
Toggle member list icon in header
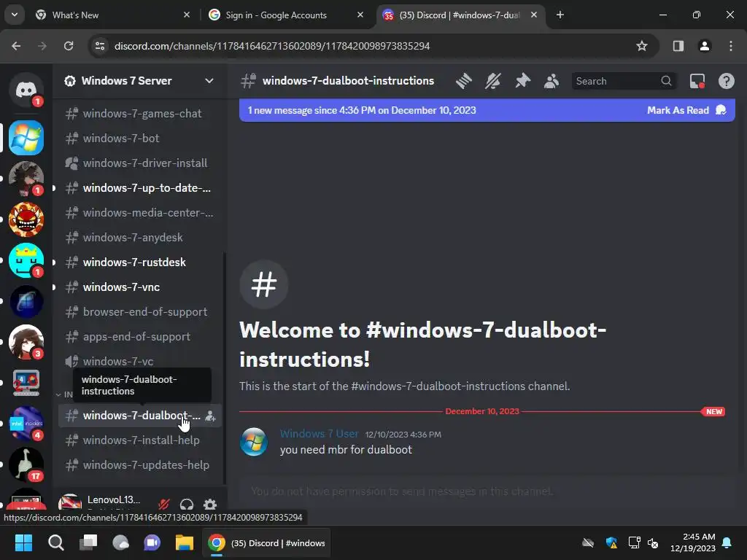(x=551, y=81)
